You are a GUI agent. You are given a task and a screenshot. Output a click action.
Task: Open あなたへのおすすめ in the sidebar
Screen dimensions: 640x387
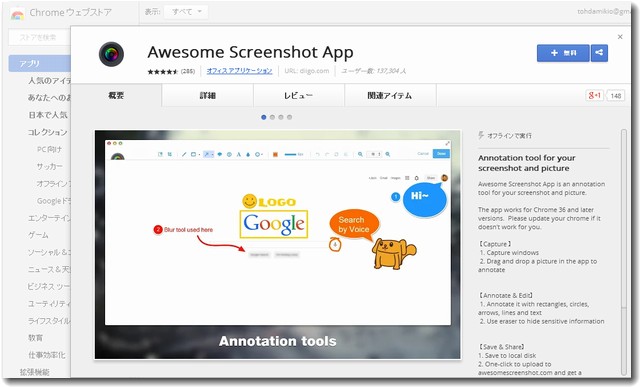point(49,98)
